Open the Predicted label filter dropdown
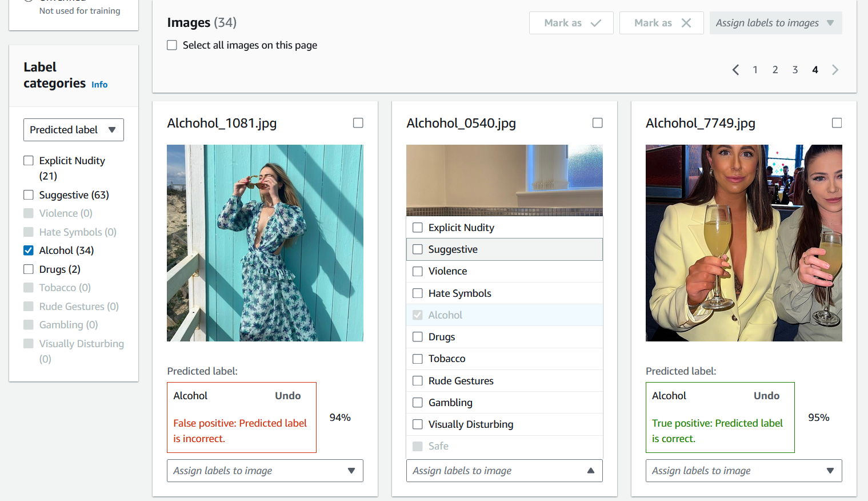This screenshot has width=868, height=501. (x=73, y=130)
